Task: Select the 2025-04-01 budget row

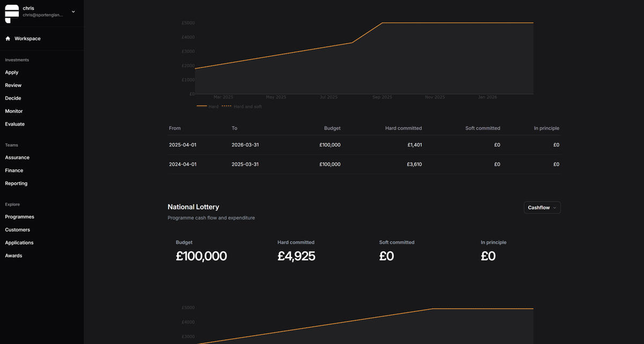Action: tap(364, 145)
